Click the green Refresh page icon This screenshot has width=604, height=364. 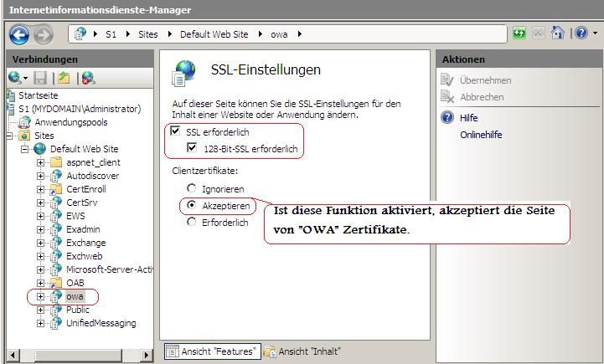[x=519, y=33]
